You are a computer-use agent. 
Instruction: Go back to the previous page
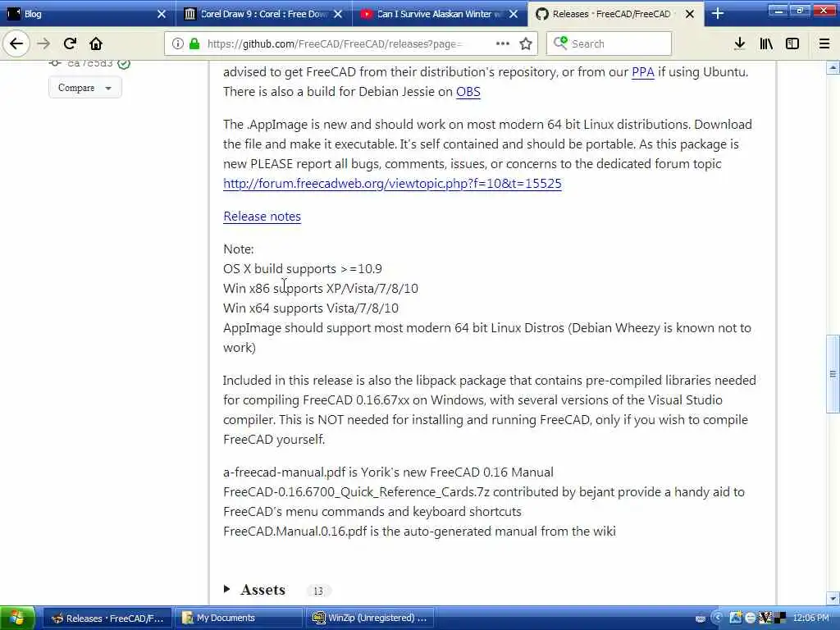(x=16, y=43)
